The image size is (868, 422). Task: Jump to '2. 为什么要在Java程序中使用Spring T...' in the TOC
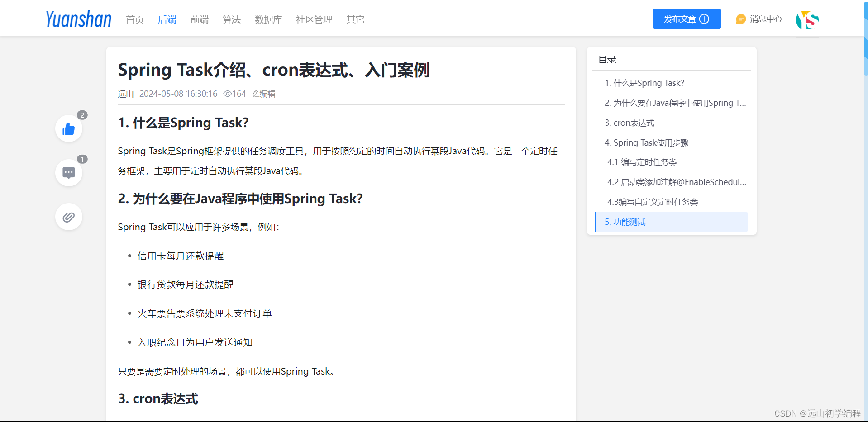click(675, 103)
